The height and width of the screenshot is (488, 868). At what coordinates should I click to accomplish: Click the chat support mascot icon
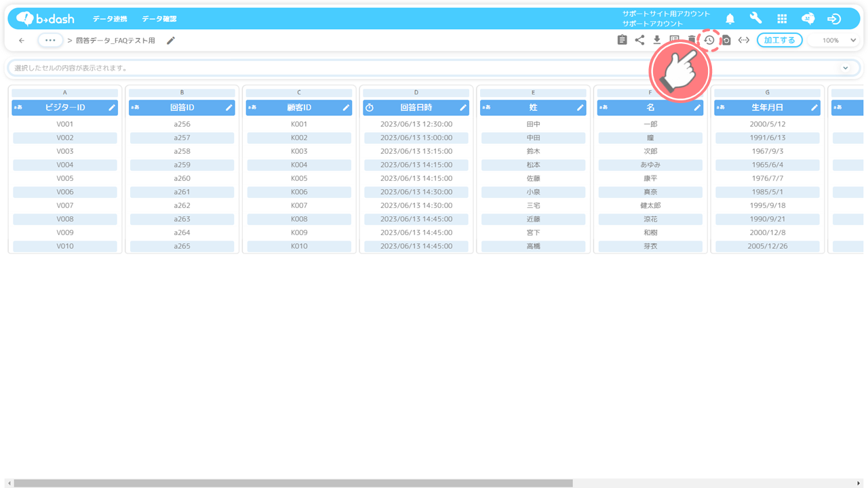pos(808,19)
